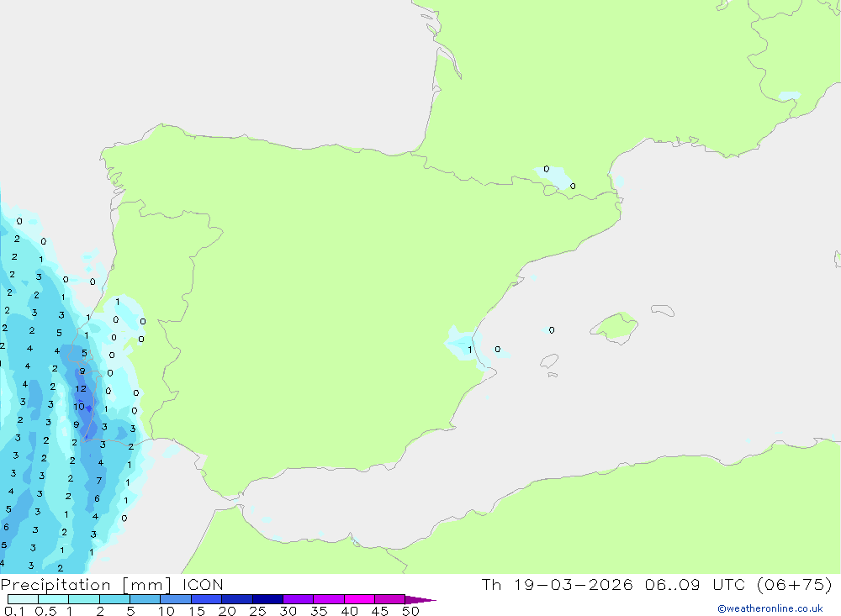Click the 0.5–1 mm legend color swatch
The image size is (841, 616).
tap(54, 599)
